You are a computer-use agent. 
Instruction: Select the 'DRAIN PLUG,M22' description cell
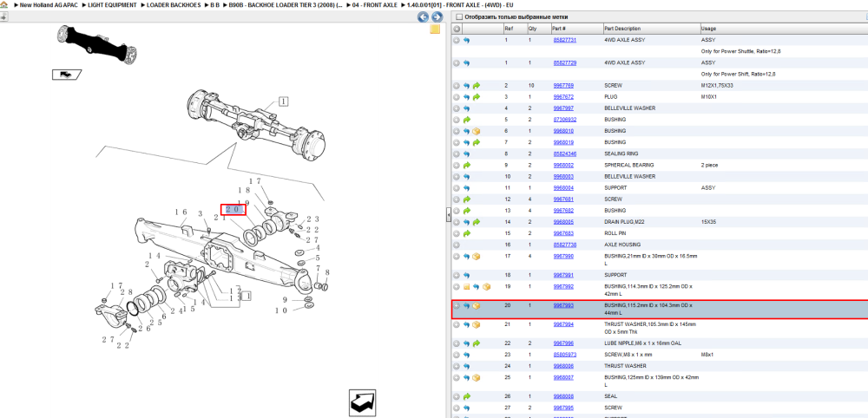point(625,222)
